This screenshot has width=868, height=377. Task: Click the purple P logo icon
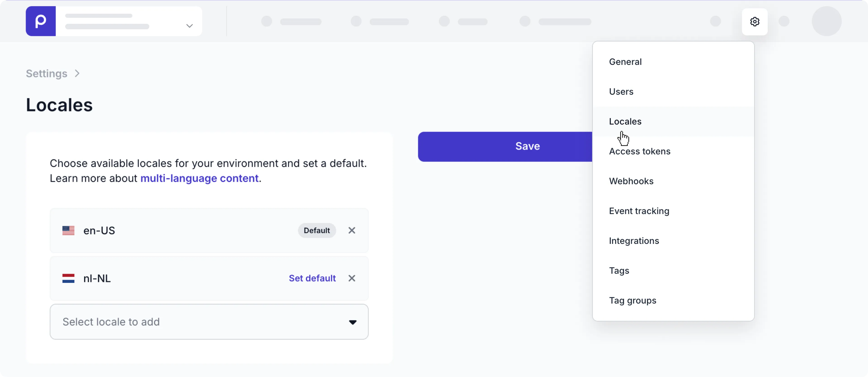(41, 21)
